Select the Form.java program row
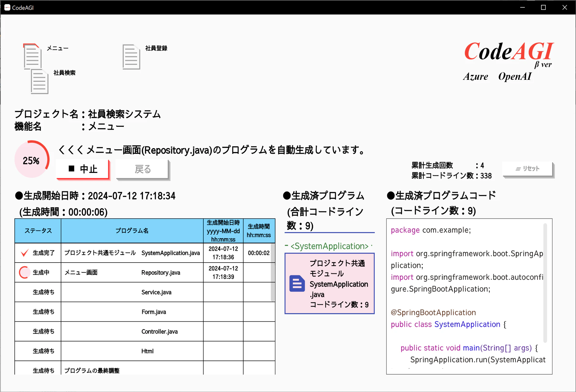 click(x=145, y=312)
